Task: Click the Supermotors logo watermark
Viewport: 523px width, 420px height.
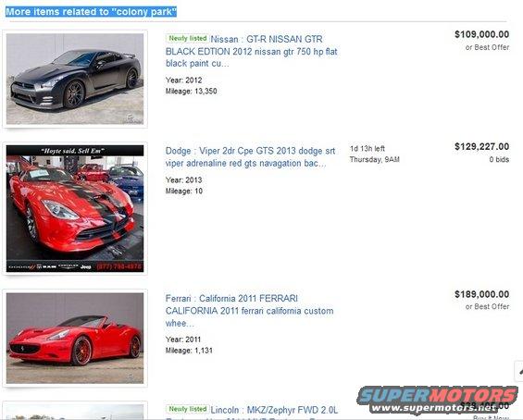Action: (438, 396)
